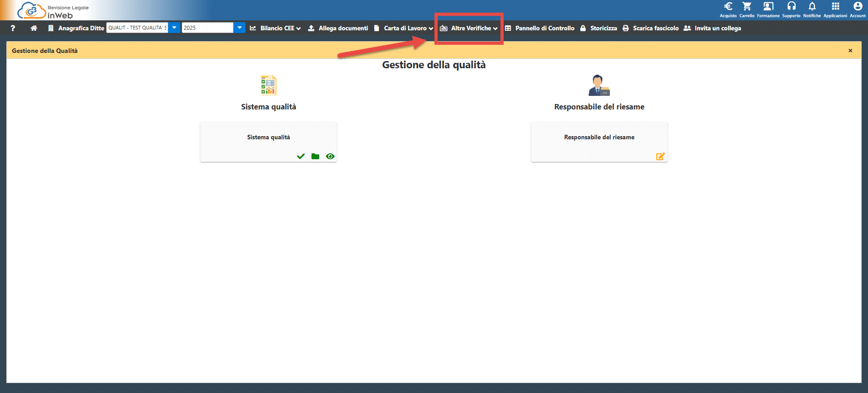Image resolution: width=868 pixels, height=393 pixels.
Task: Open the Applicazioni grid icon
Action: pyautogui.click(x=835, y=9)
